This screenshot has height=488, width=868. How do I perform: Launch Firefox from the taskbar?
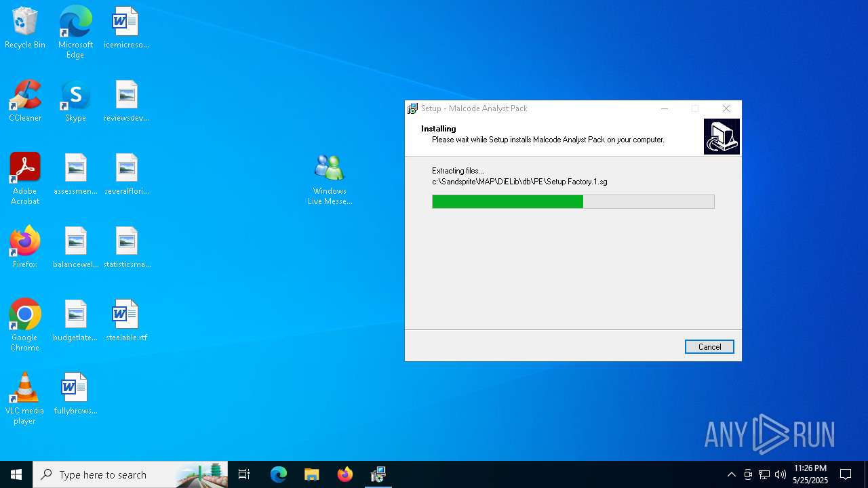[344, 474]
